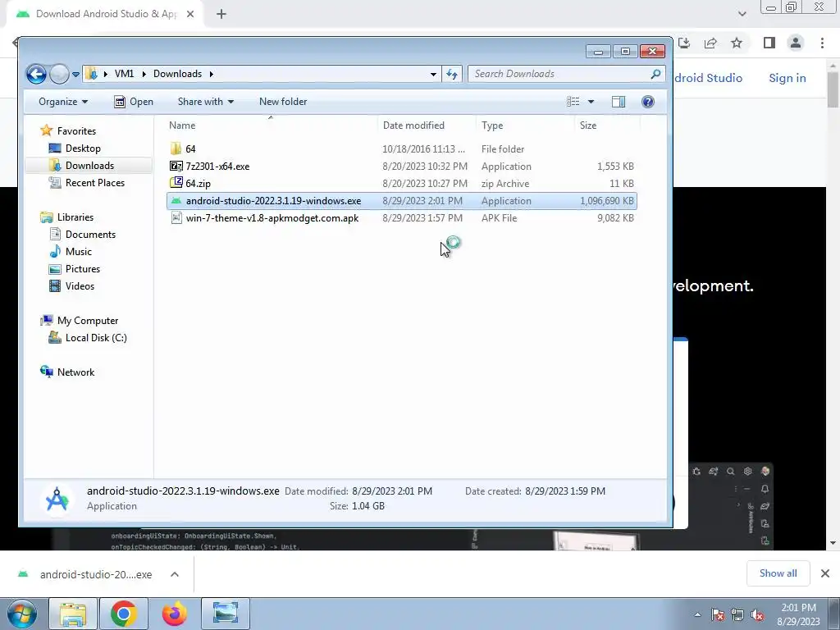Expand the address bar previous locations dropdown
The image size is (840, 630).
click(433, 74)
